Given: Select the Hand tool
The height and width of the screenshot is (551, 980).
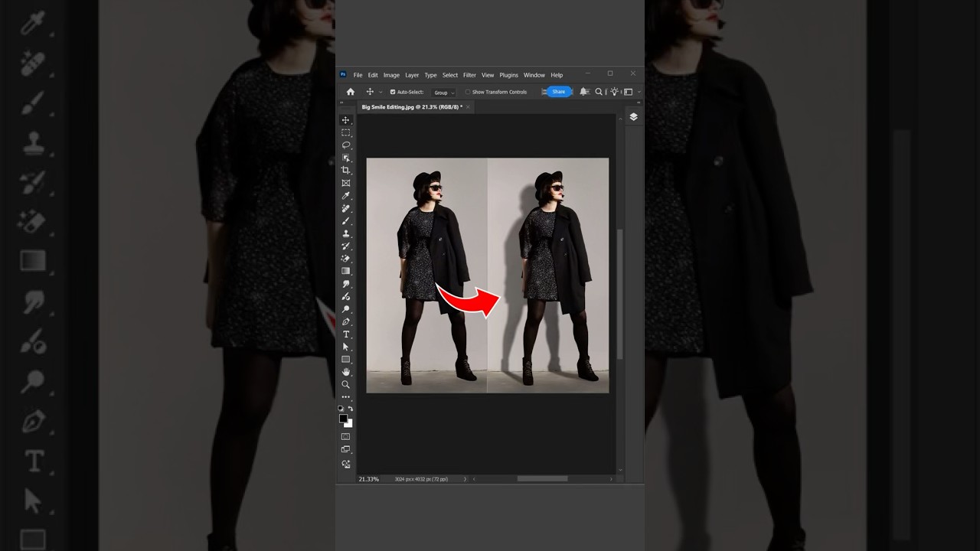Looking at the screenshot, I should coord(345,372).
